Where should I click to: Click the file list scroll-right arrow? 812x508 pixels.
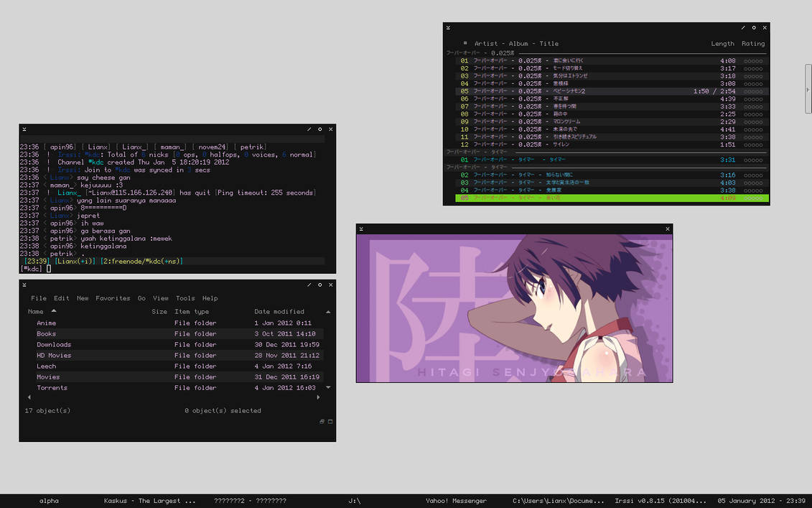pos(318,397)
